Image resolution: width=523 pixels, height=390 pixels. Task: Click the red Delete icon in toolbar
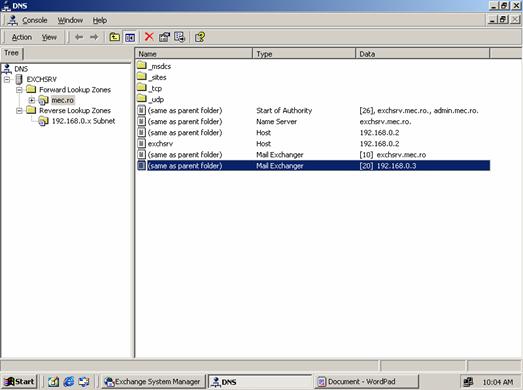tap(149, 37)
